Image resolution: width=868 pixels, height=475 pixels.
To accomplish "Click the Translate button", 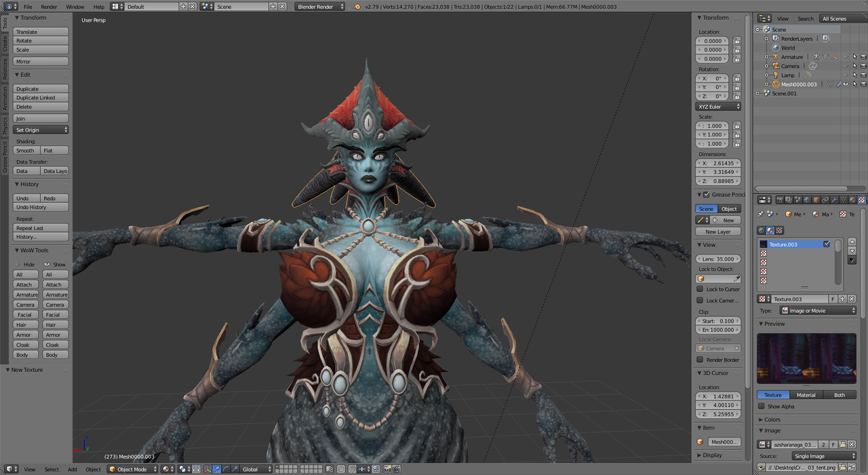I will 41,32.
